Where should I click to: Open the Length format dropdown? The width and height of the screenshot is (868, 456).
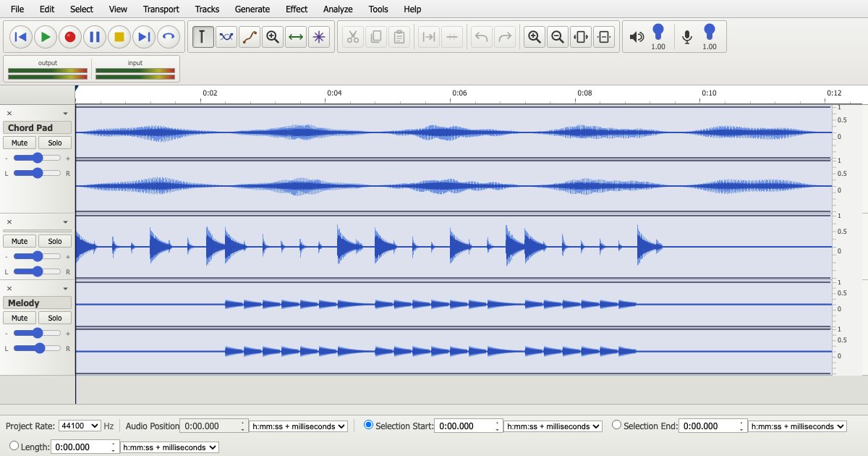click(169, 447)
